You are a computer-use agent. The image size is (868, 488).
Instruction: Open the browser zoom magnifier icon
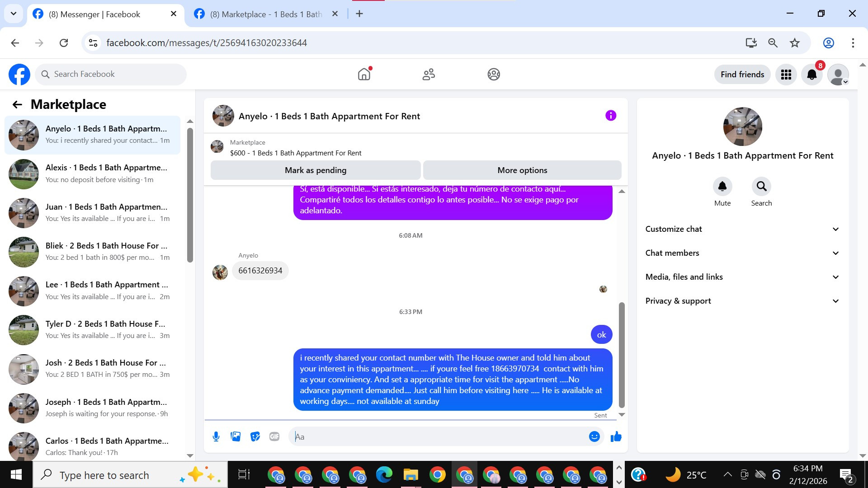click(x=773, y=43)
